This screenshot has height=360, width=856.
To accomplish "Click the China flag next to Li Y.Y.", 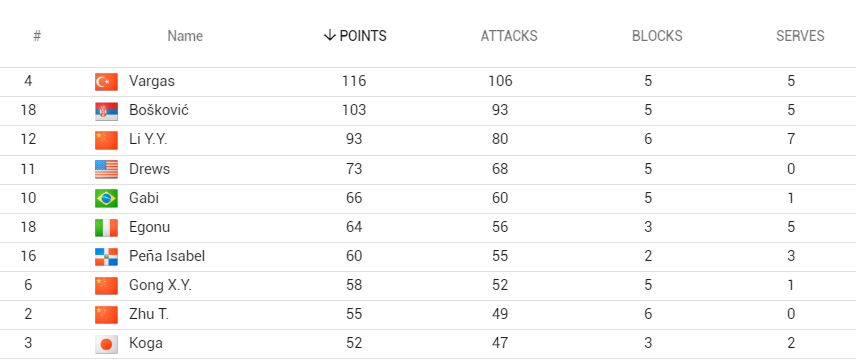I will tap(106, 140).
